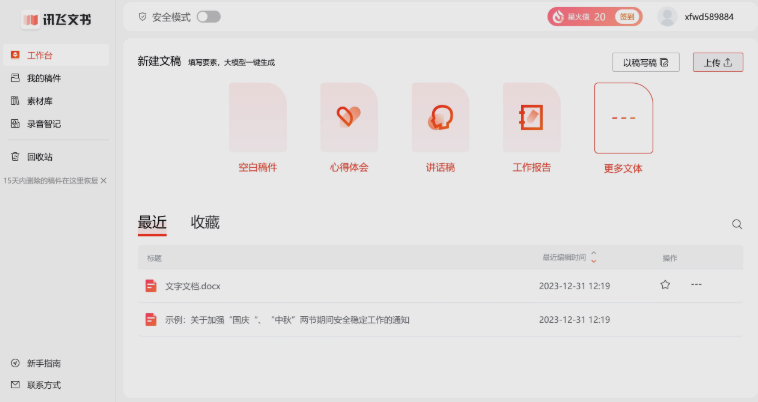Open 我的稿件 in sidebar

coord(45,78)
